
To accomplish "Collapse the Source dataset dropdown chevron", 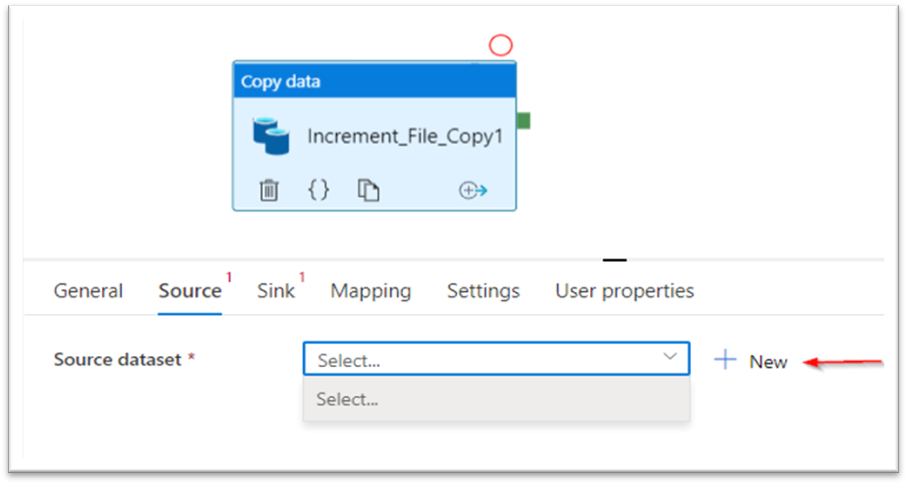I will tap(670, 357).
